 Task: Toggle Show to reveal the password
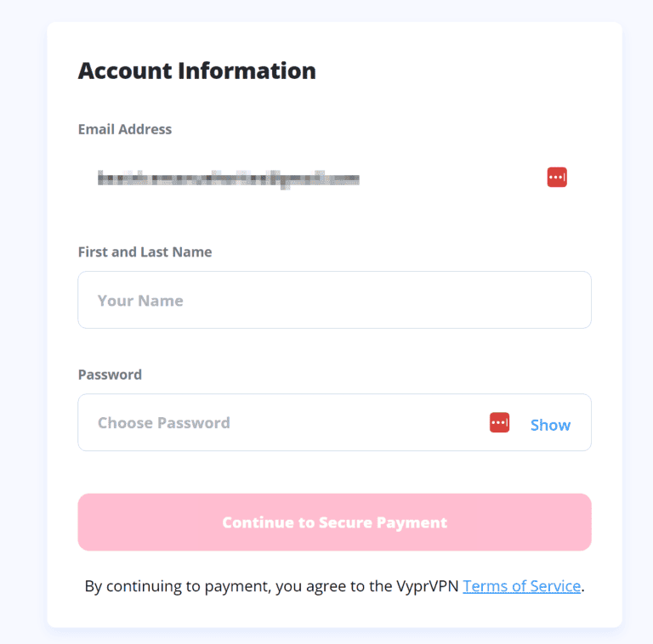pos(550,425)
